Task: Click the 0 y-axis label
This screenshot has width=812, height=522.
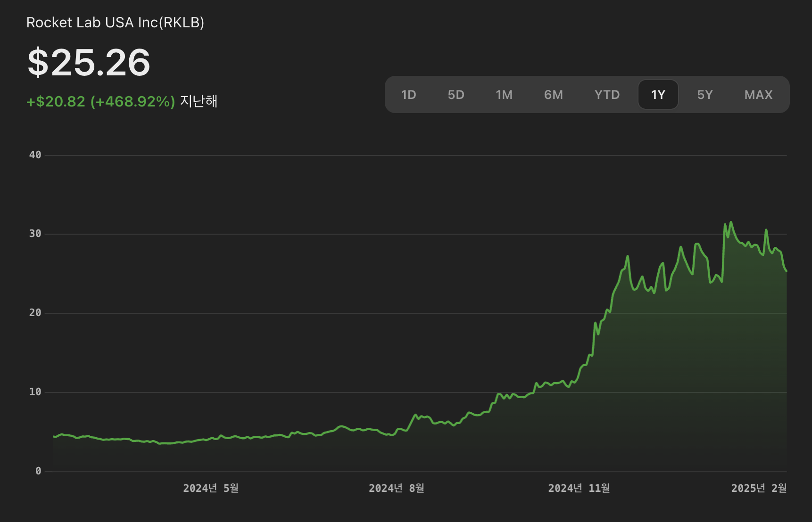Action: click(x=38, y=471)
